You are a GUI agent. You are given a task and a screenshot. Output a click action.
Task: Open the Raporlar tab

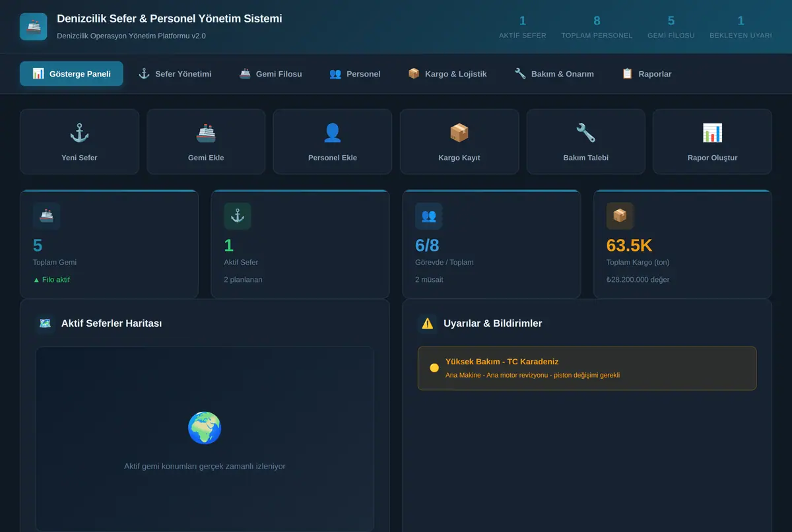pos(647,74)
